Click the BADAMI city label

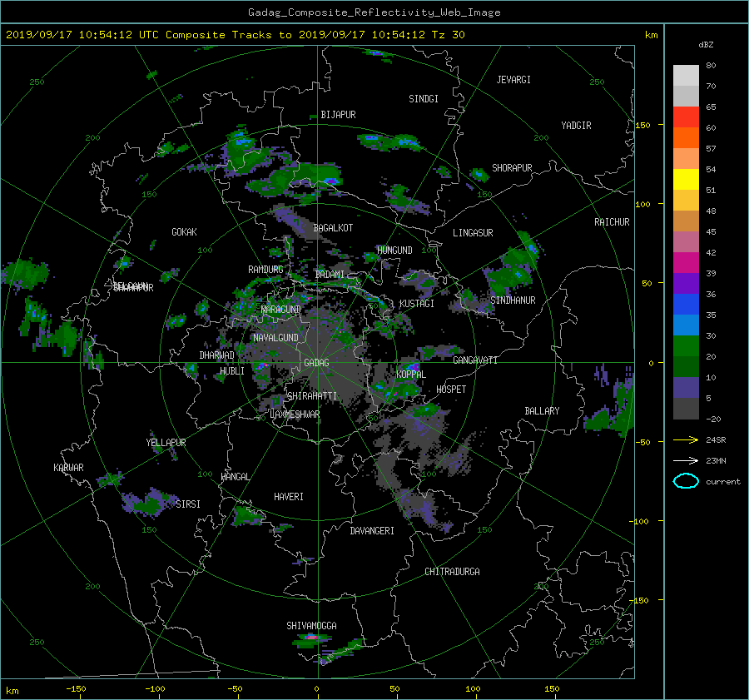pyautogui.click(x=330, y=275)
